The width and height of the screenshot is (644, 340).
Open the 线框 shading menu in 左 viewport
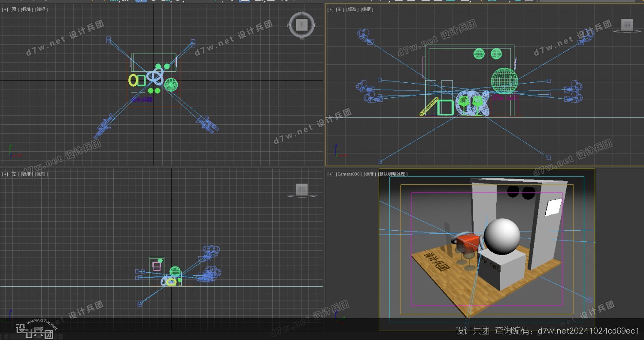(x=41, y=174)
